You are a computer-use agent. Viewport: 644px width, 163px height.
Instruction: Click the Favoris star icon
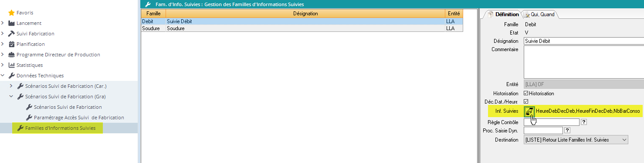12,13
